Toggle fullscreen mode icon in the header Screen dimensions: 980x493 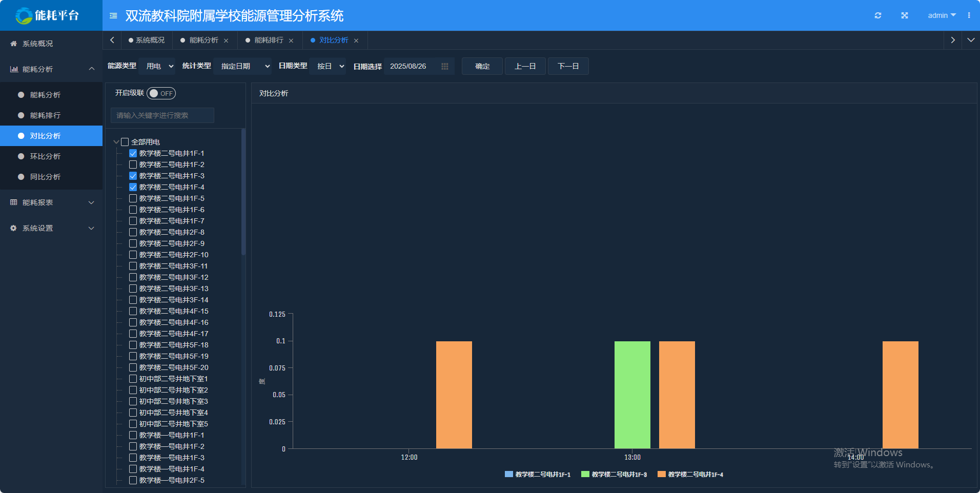coord(905,15)
